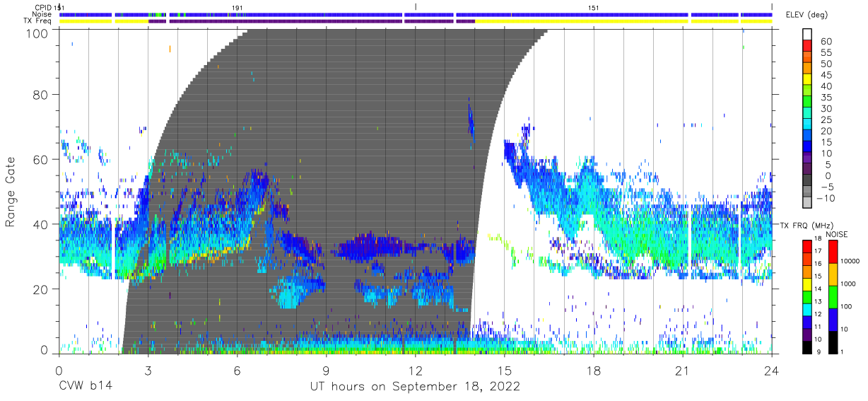868x401 pixels.
Task: Click the "CPID" row label
Action: (43, 7)
